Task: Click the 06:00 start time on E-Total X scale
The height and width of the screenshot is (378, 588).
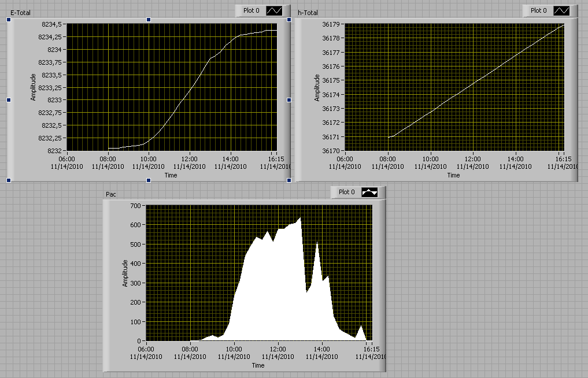Action: (x=67, y=159)
